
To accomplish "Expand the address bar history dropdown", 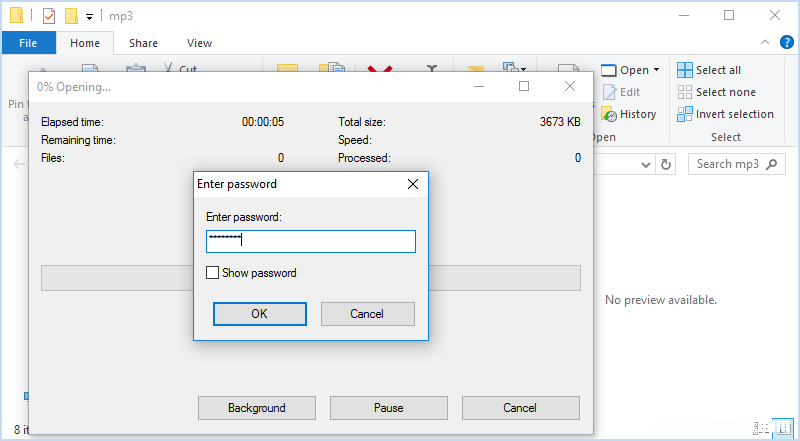I will coord(645,164).
